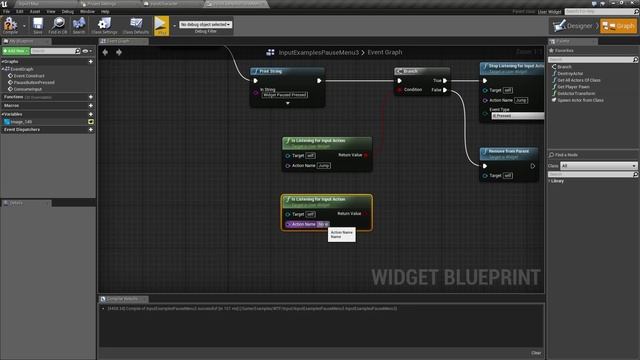Add a new variable with Variables plus icon
This screenshot has width=640, height=360.
(91, 114)
